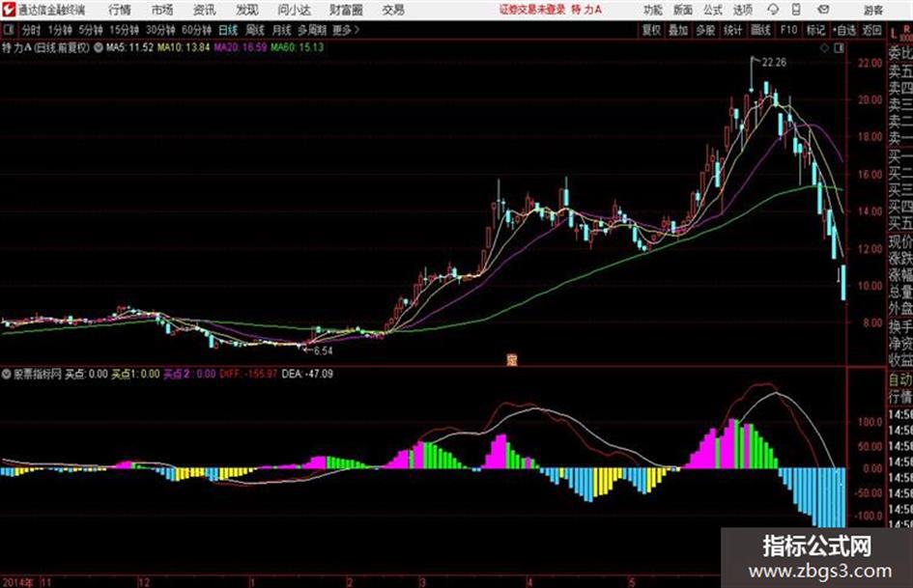The height and width of the screenshot is (588, 913).
Task: Open the 市场 menu
Action: point(162,10)
